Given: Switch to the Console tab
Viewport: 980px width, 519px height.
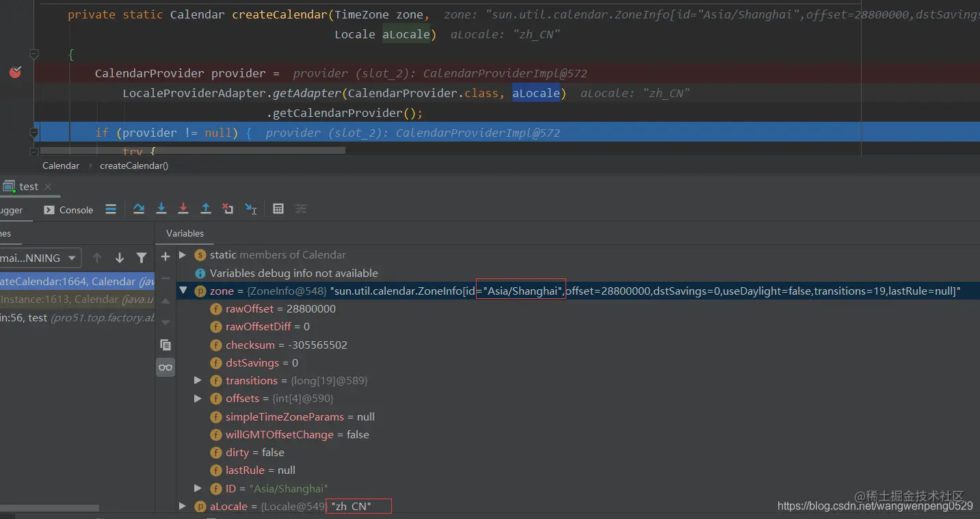Looking at the screenshot, I should pyautogui.click(x=68, y=210).
